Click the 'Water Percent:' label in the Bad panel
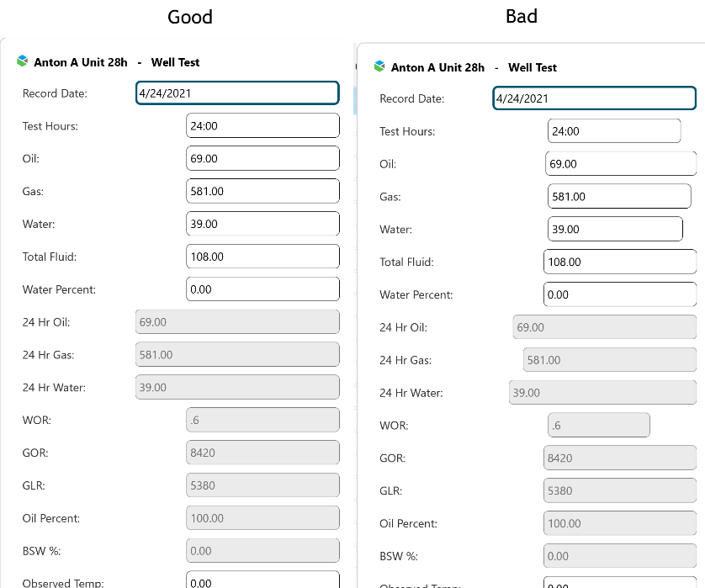The height and width of the screenshot is (588, 705). pos(416,294)
